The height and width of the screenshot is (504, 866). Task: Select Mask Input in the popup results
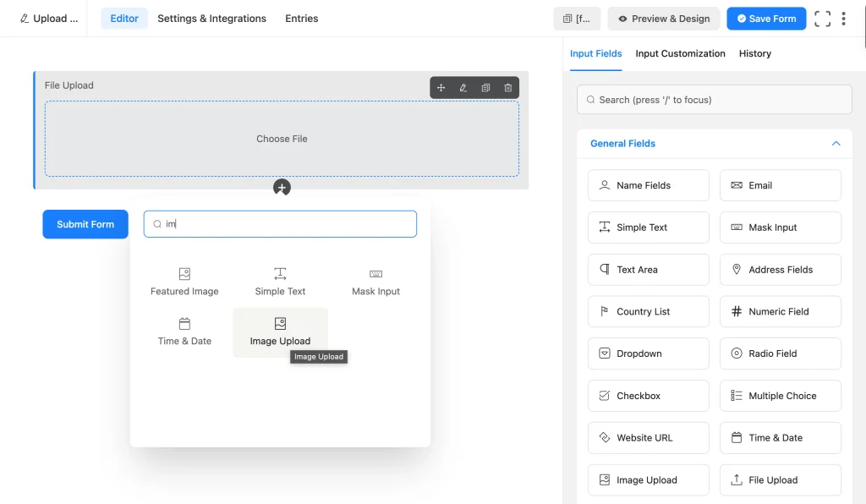coord(375,282)
